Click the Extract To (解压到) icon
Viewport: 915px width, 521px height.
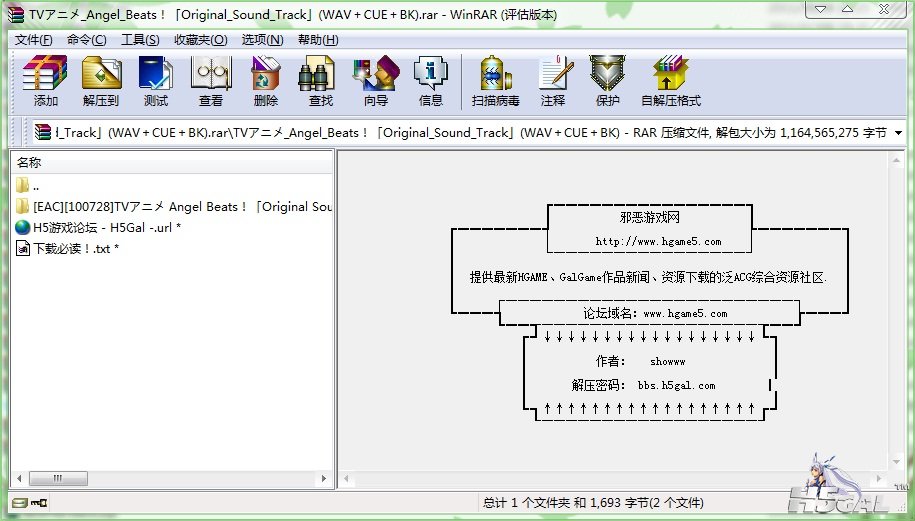101,81
